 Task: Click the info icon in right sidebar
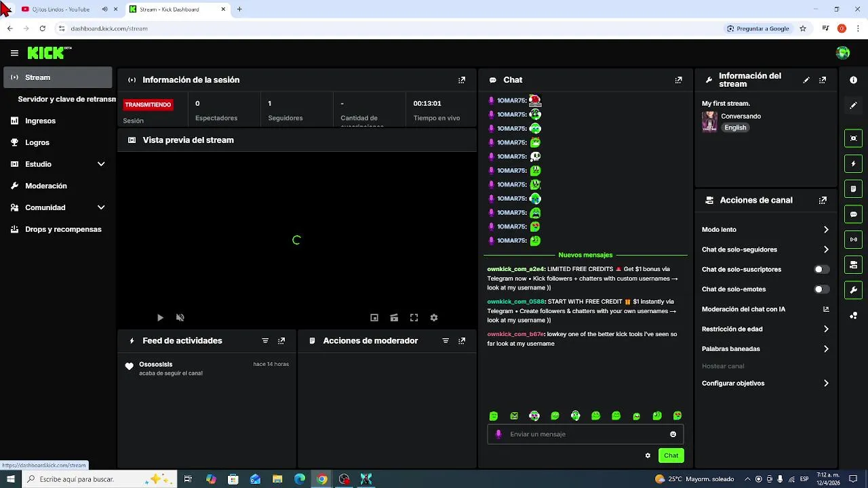[x=853, y=80]
